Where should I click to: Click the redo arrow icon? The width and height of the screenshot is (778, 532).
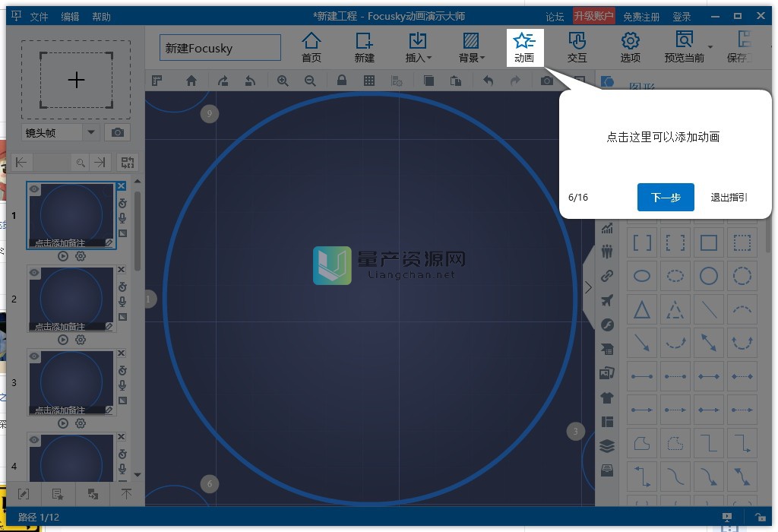[x=516, y=81]
